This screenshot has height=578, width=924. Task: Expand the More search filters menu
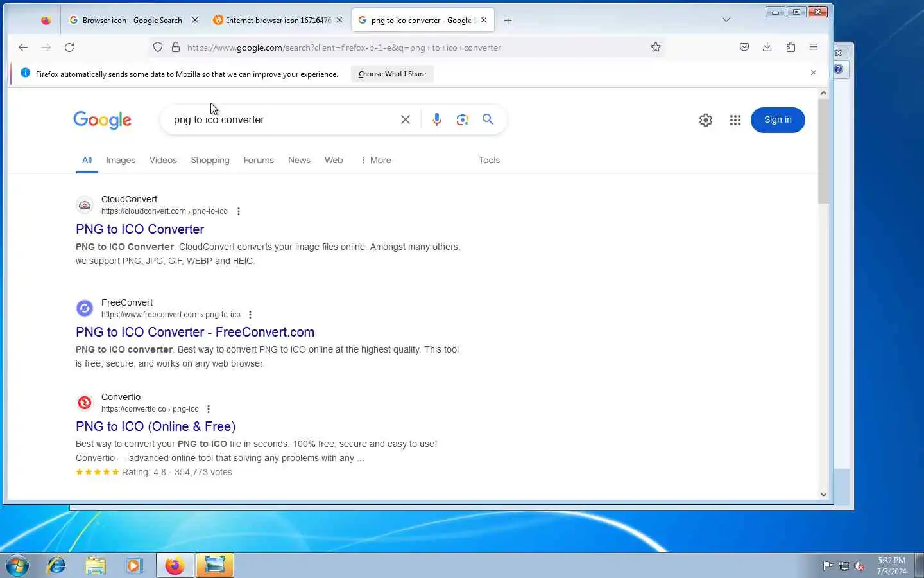(376, 160)
